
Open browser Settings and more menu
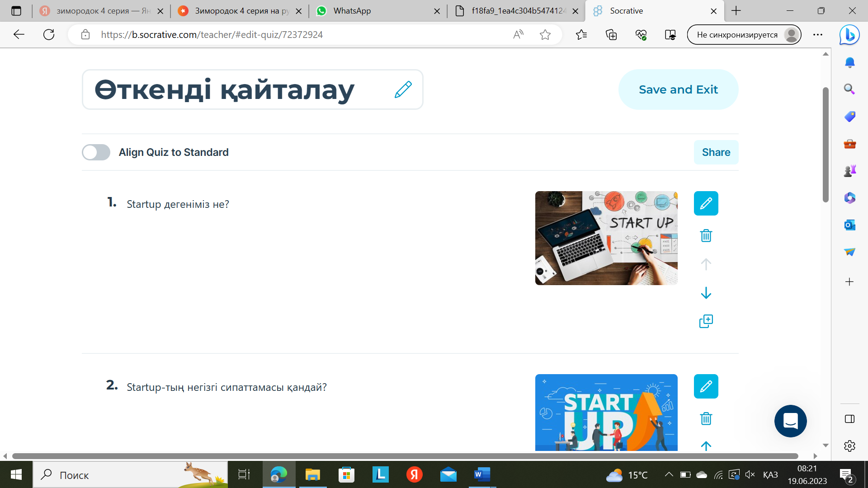(817, 35)
